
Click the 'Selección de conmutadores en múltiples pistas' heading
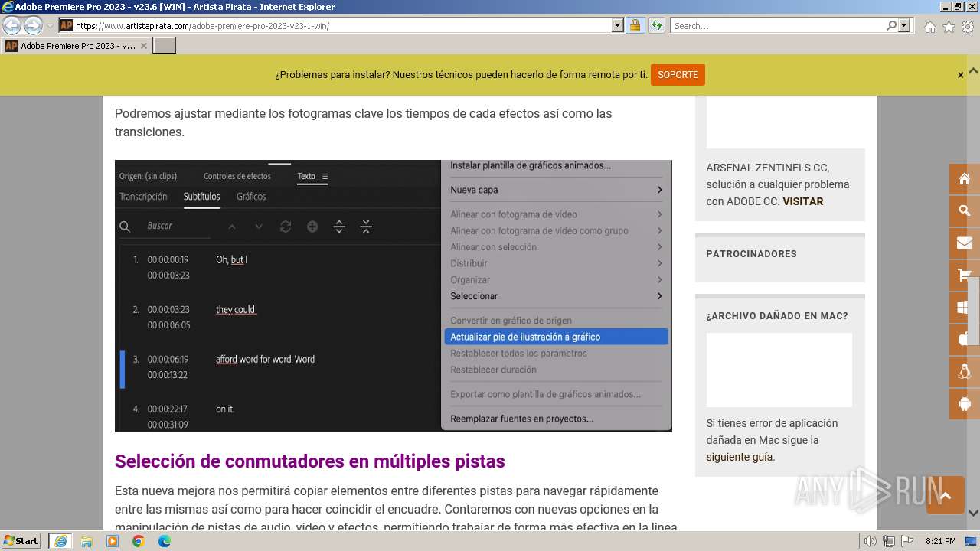pos(310,461)
